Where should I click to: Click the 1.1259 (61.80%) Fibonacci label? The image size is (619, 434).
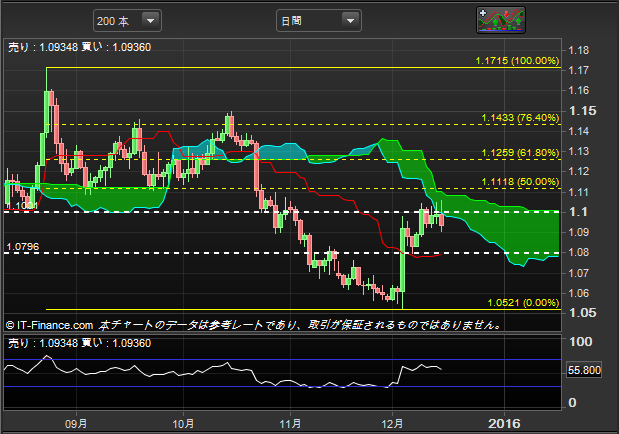(520, 152)
